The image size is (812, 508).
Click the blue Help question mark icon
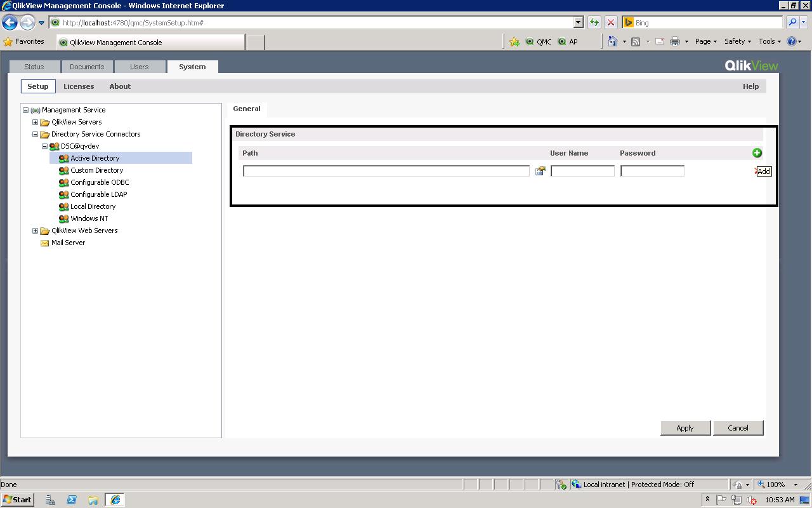point(792,42)
